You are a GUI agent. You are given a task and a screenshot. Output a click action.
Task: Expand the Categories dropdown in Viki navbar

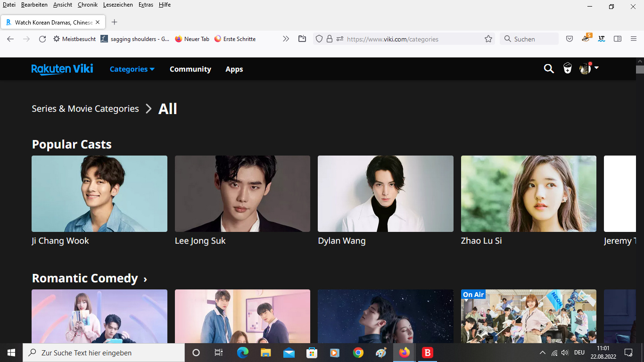132,69
